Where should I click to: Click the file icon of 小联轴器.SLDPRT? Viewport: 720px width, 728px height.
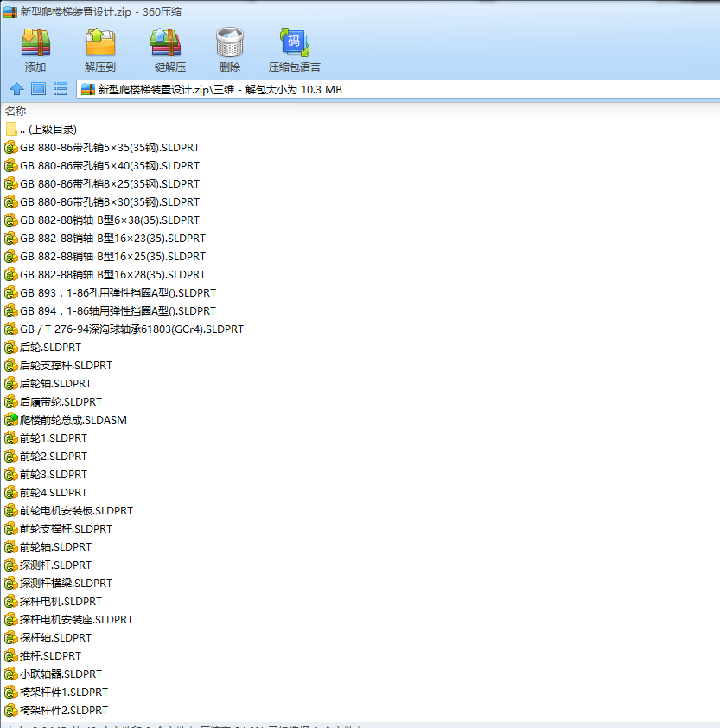click(x=10, y=674)
